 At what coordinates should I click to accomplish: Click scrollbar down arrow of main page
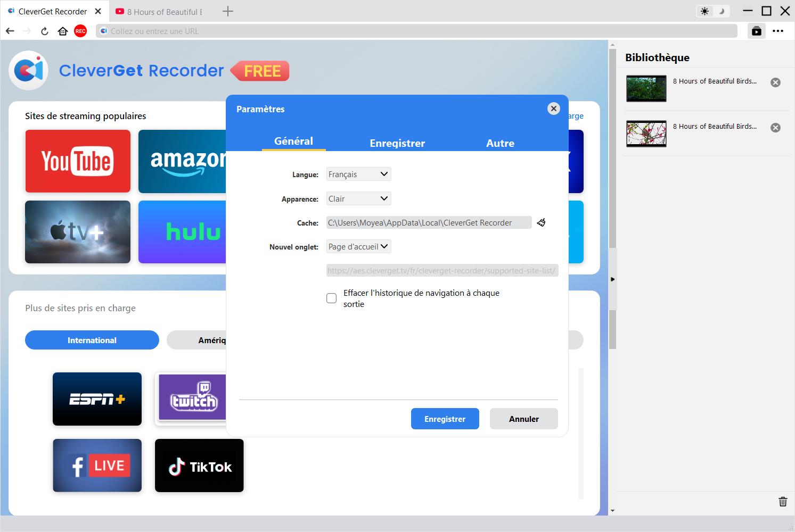click(x=612, y=511)
